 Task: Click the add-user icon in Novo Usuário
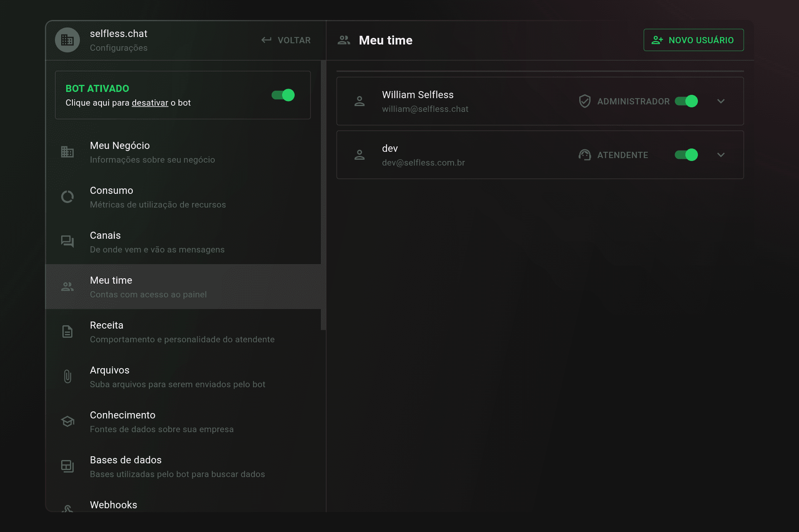657,40
